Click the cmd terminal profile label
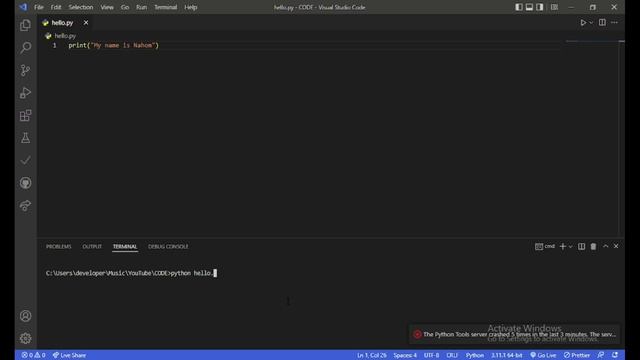 click(x=545, y=247)
